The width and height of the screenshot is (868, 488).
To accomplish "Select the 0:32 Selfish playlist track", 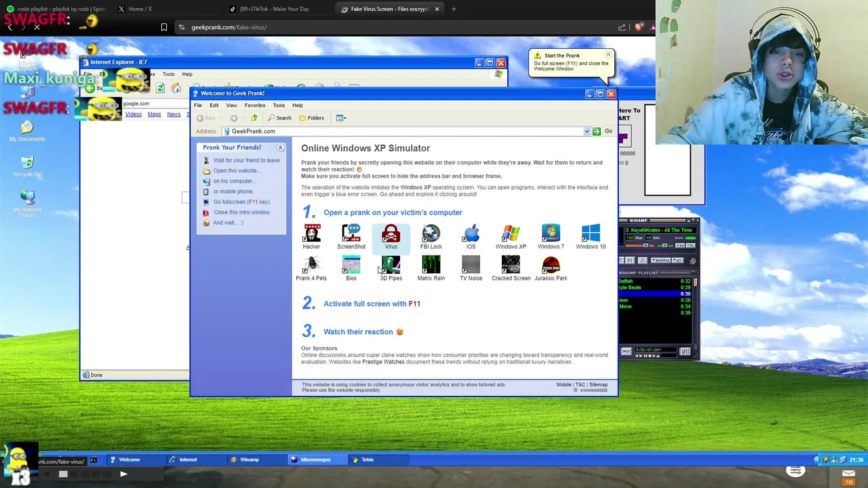I will pos(655,281).
